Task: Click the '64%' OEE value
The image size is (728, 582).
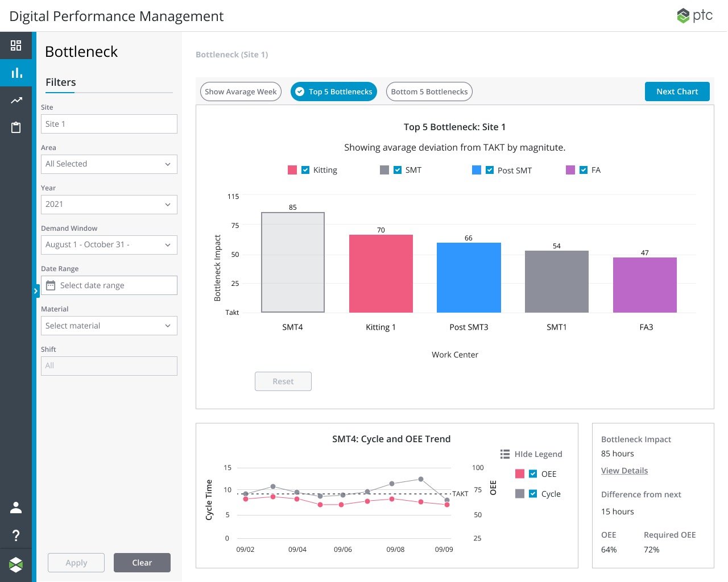Action: [x=609, y=550]
